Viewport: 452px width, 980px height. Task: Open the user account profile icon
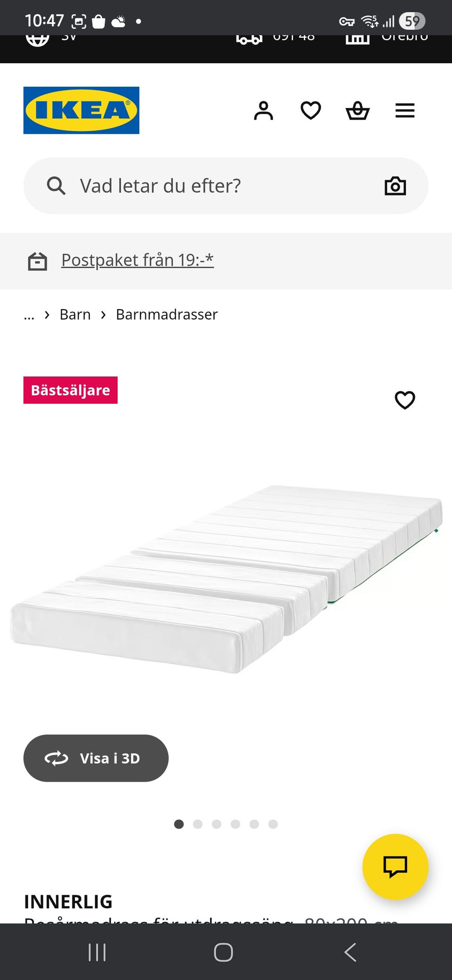[x=263, y=111]
